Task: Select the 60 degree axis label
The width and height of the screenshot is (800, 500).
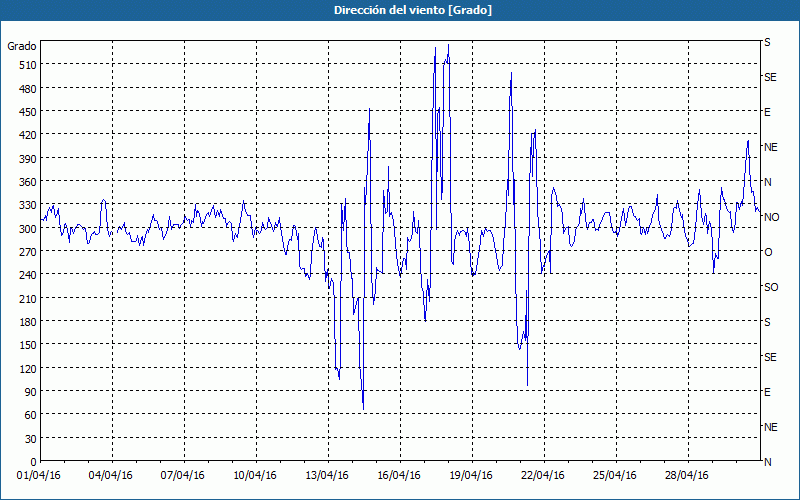Action: click(x=30, y=415)
